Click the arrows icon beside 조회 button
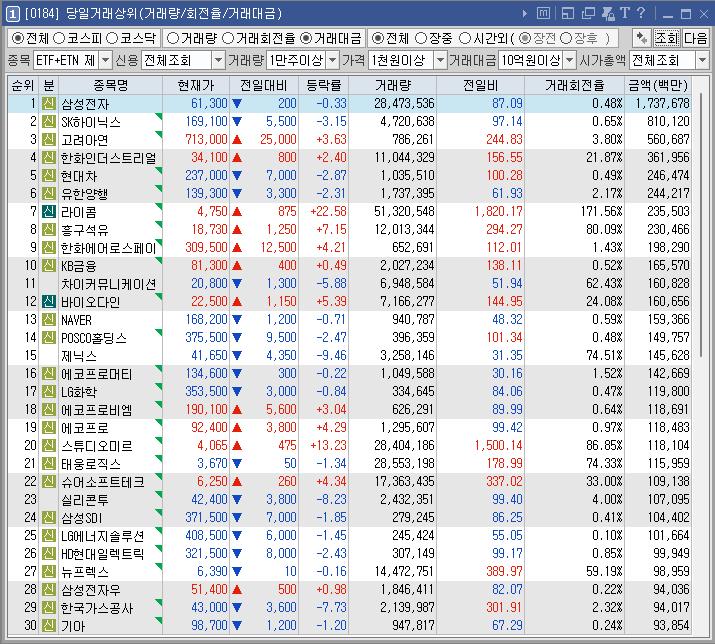Screen dimensions: 715x644 (641, 38)
